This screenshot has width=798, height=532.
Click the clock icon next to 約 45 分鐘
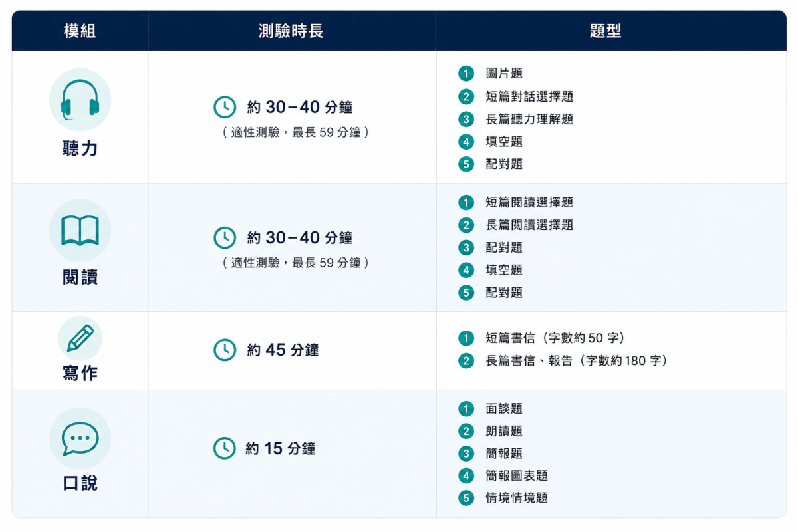coord(225,350)
